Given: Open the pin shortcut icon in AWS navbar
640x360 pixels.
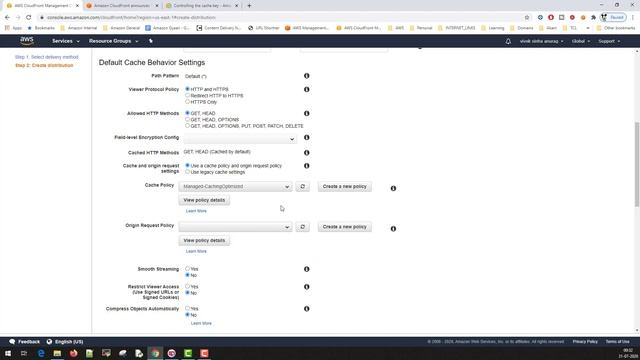Looking at the screenshot, I should coord(151,41).
